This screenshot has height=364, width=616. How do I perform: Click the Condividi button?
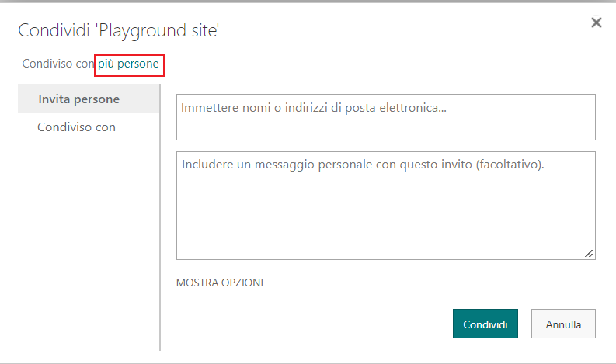click(x=485, y=324)
